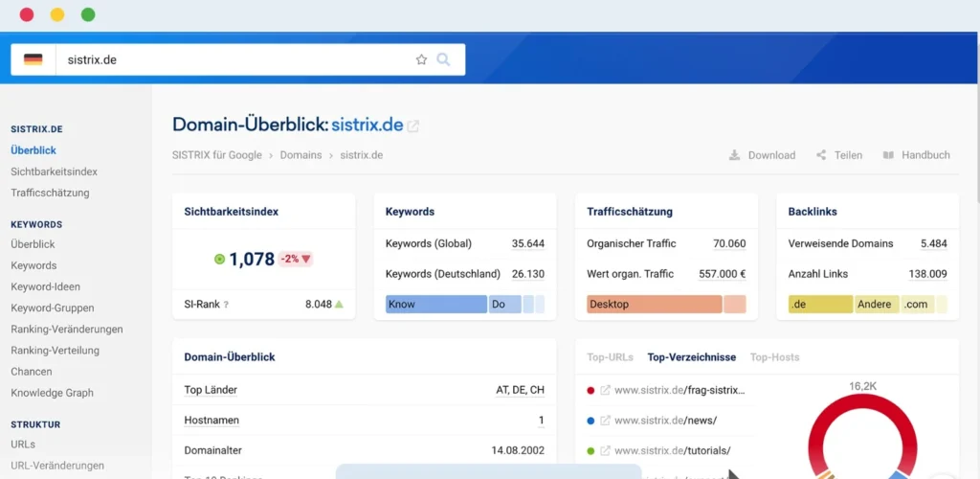980x479 pixels.
Task: Click the sistrix.de domain link in heading
Action: [367, 125]
